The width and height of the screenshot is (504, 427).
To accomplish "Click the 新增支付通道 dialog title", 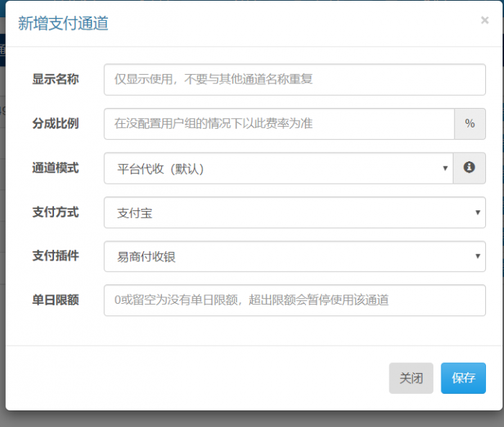I will coord(63,23).
